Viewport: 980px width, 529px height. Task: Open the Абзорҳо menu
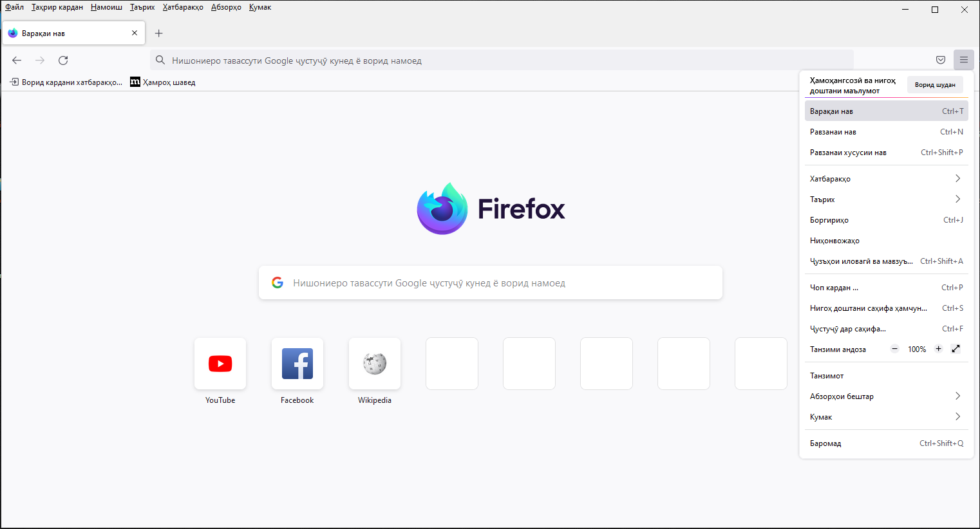[x=226, y=7]
